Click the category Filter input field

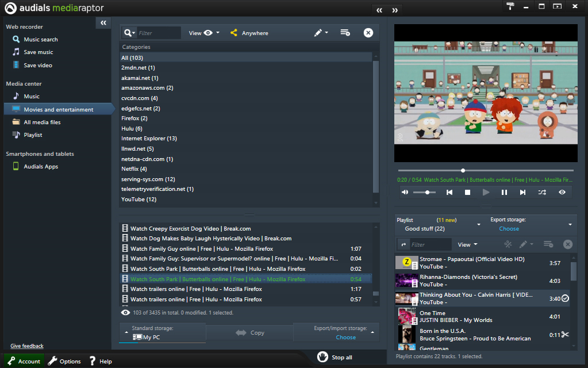(158, 33)
